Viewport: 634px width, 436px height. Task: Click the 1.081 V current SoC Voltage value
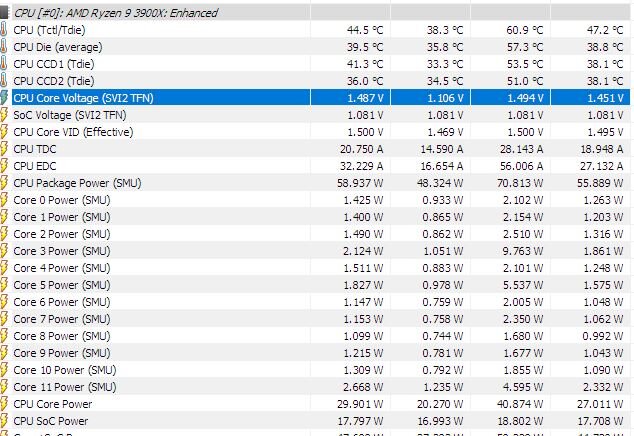click(365, 115)
